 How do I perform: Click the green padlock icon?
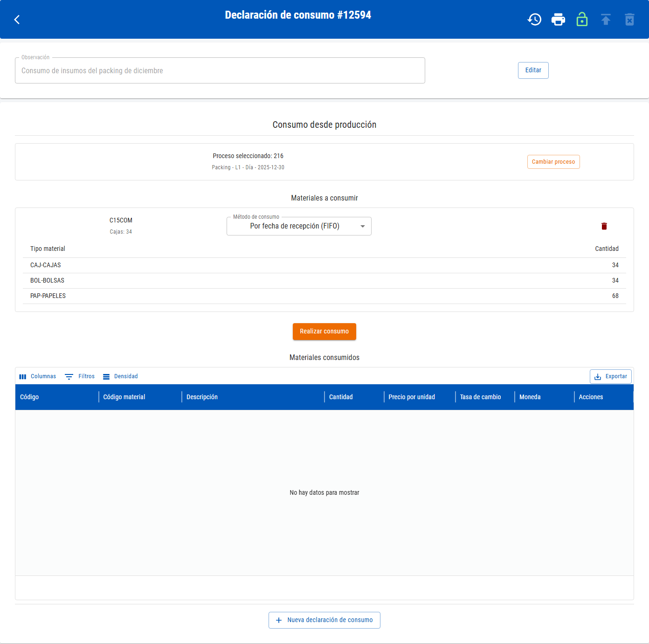[582, 20]
